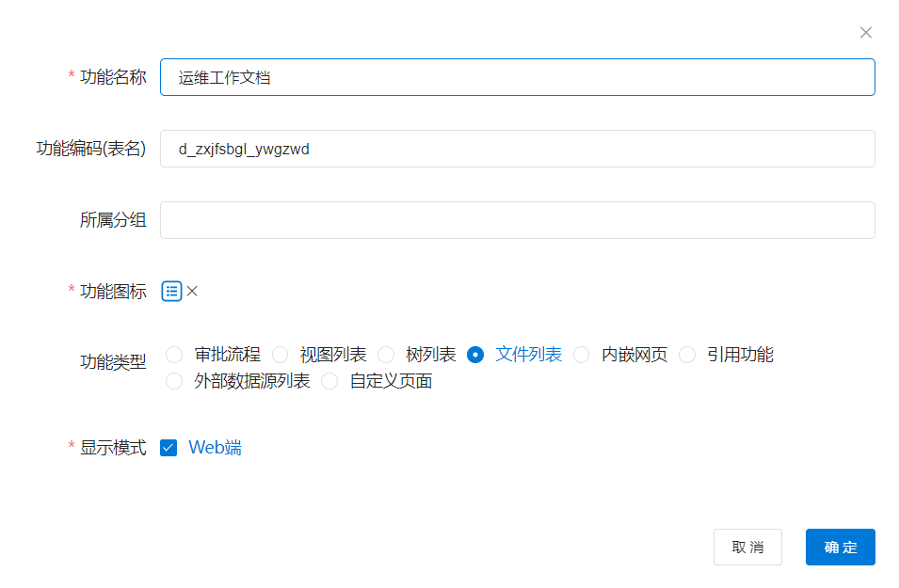Viewport: 899px width, 588px height.
Task: Pick the 自定义页面 radio option
Action: coord(329,381)
